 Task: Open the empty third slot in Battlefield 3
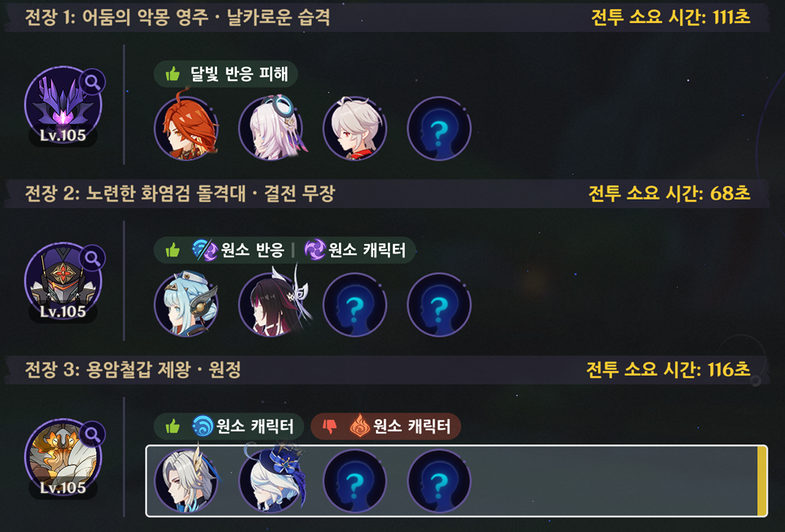click(355, 481)
